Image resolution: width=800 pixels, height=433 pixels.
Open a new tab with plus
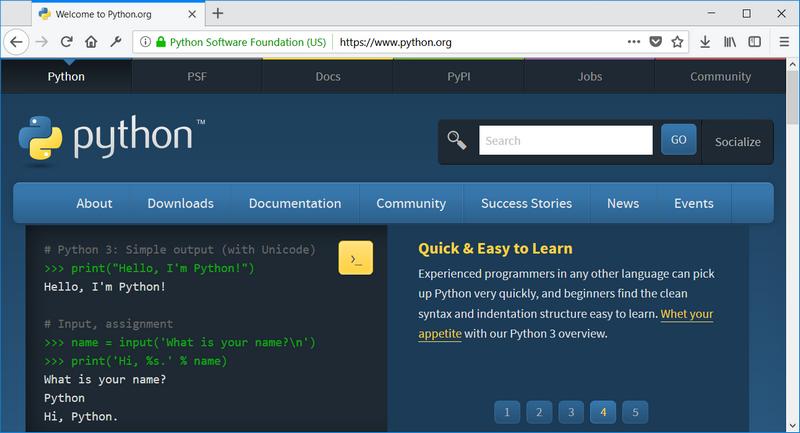218,13
